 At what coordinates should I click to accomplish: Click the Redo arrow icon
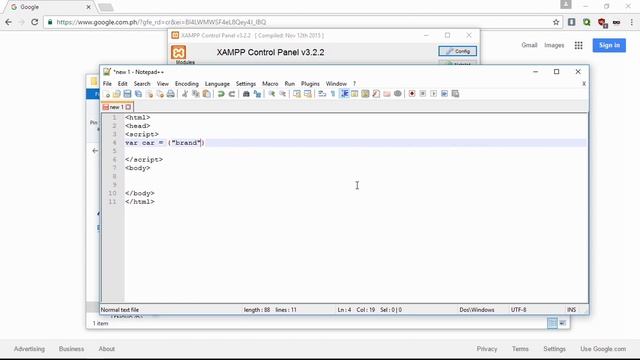[x=231, y=94]
